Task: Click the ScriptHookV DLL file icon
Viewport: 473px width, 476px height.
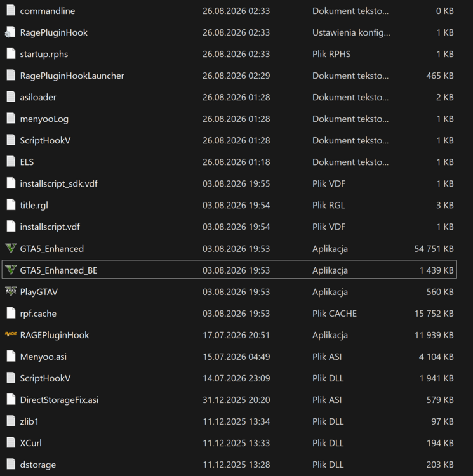Action: (x=11, y=378)
